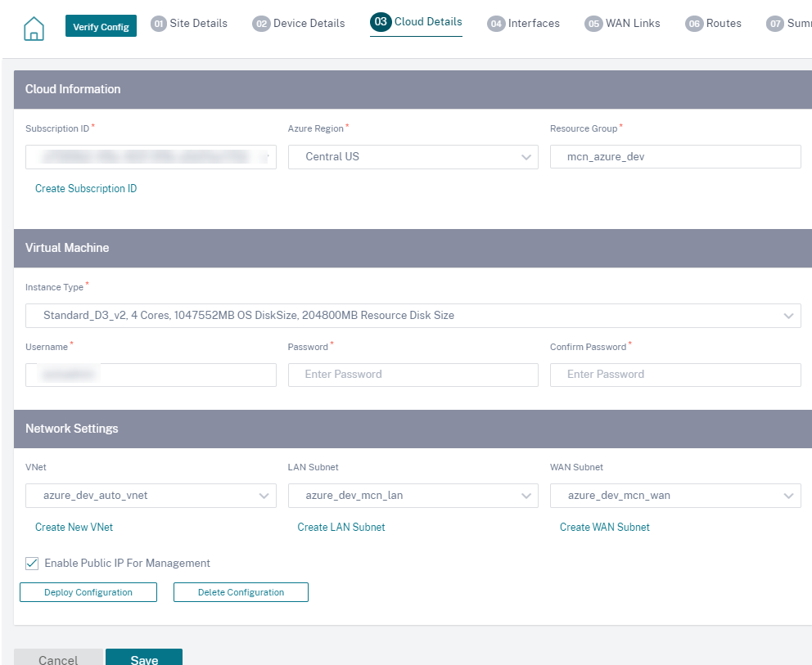Open the Instance Type dropdown
The image size is (812, 665).
point(413,316)
